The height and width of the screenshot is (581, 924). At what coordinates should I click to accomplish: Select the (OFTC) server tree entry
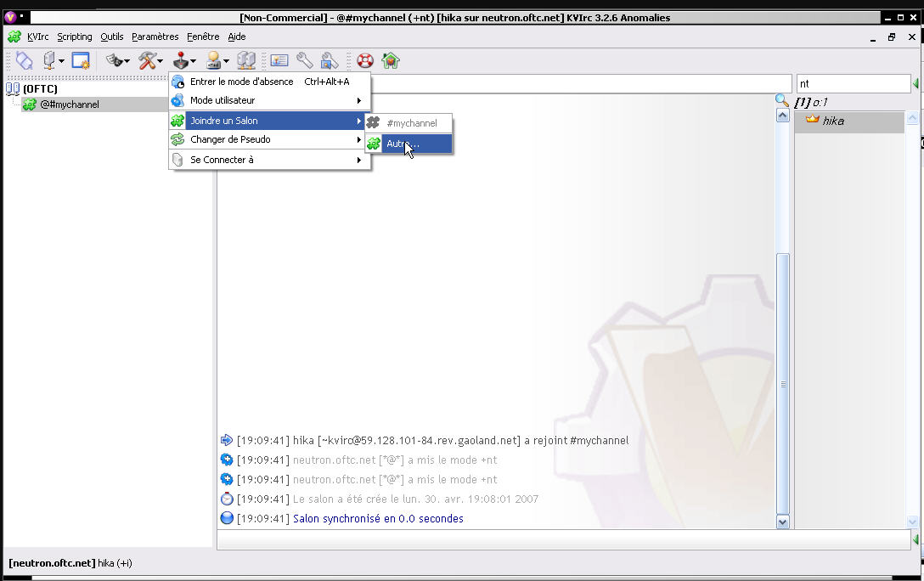(40, 89)
